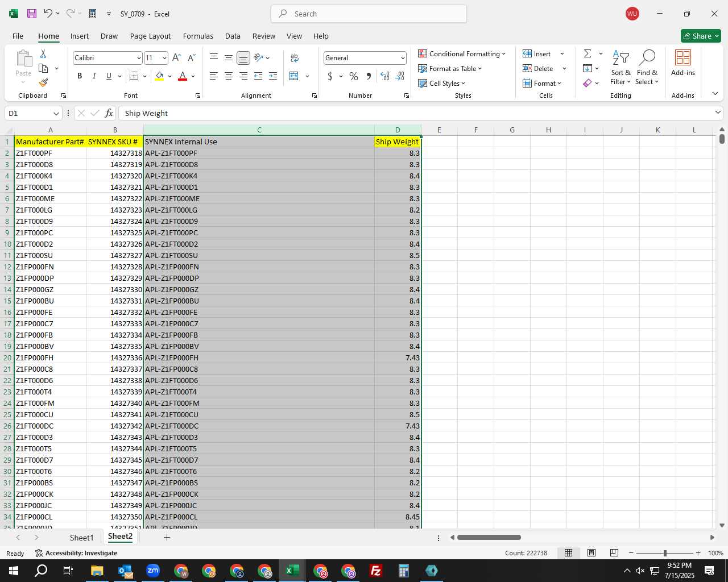Image resolution: width=728 pixels, height=582 pixels.
Task: Click Accessibility: Investigate in status bar
Action: point(76,553)
